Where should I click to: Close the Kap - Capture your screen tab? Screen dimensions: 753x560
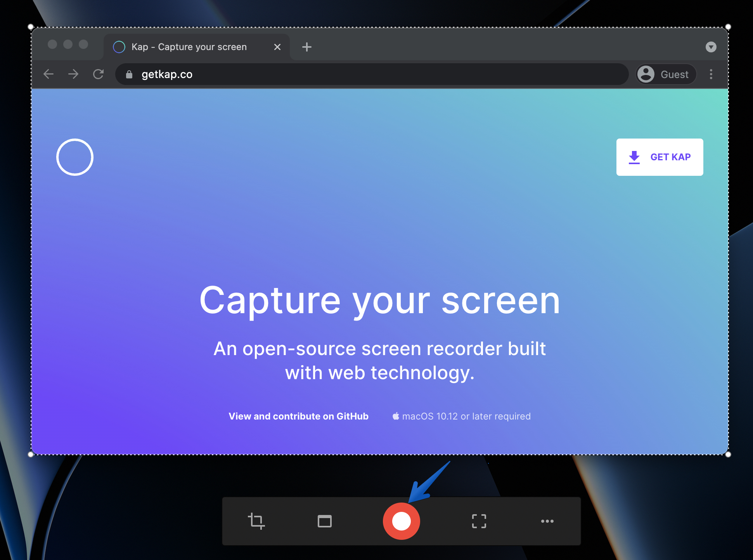(277, 47)
